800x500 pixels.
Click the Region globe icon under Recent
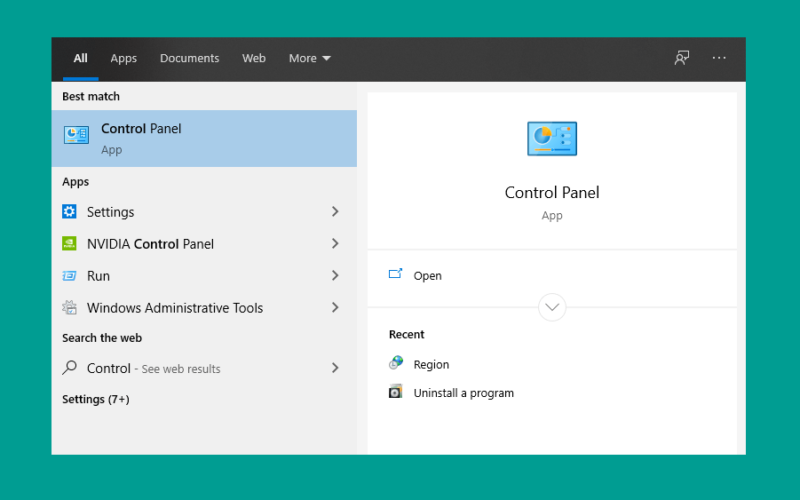396,363
